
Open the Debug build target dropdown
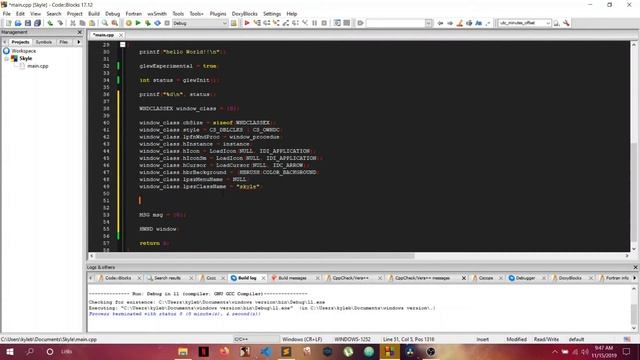tap(200, 23)
